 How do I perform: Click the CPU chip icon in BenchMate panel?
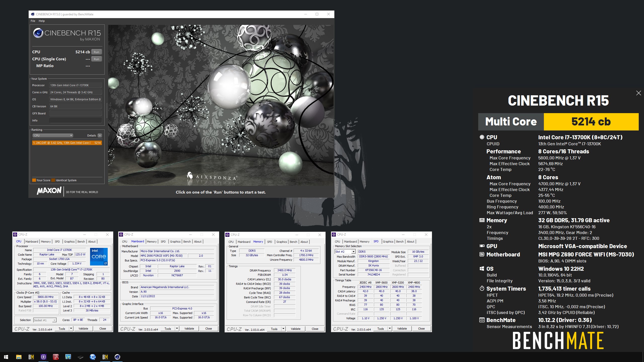tap(482, 137)
